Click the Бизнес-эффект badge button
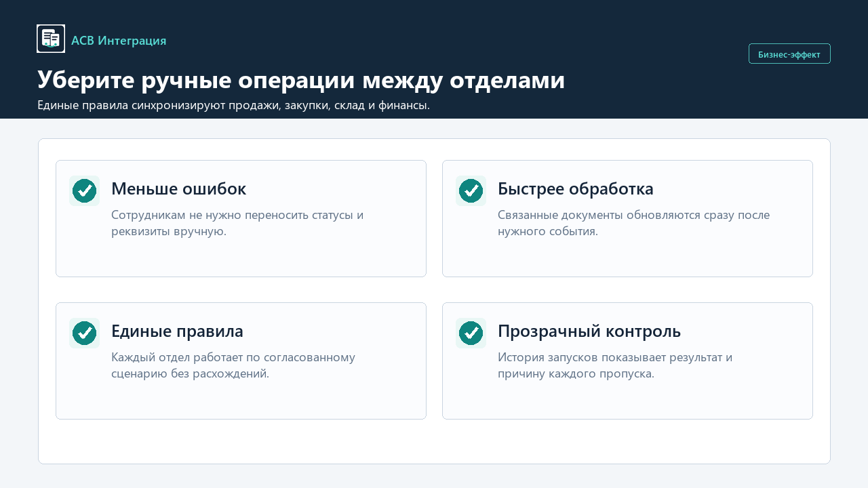 [x=789, y=54]
